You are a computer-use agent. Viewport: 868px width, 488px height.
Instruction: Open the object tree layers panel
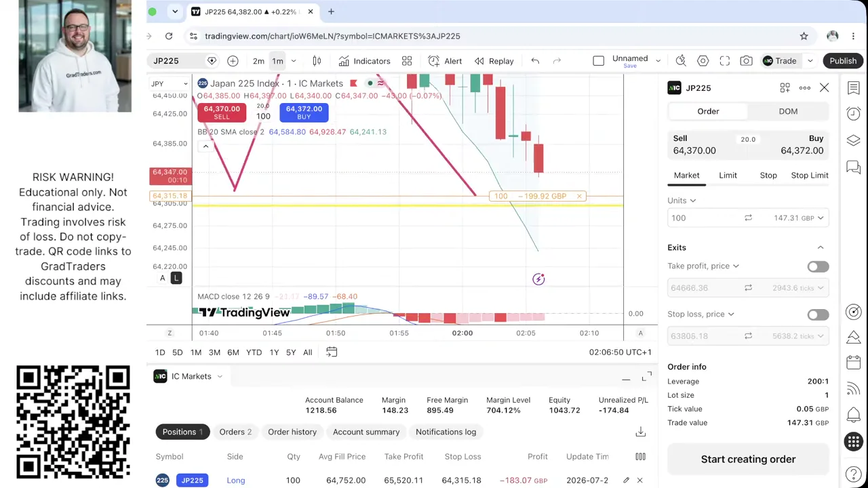(854, 140)
